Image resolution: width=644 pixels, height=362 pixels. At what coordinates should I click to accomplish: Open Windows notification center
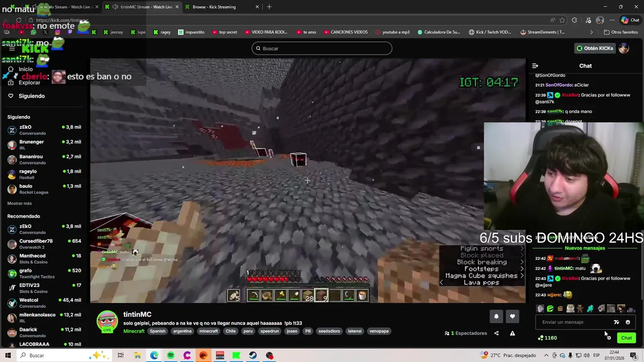pyautogui.click(x=633, y=355)
